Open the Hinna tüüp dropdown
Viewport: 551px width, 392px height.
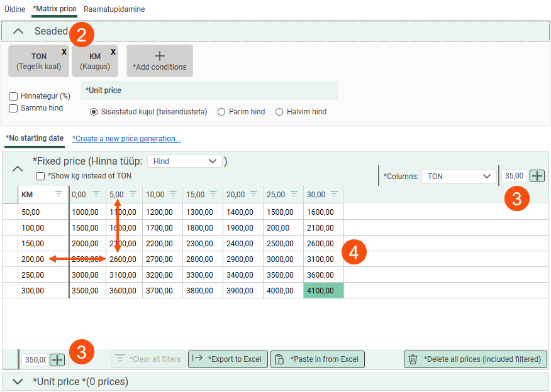coord(184,161)
